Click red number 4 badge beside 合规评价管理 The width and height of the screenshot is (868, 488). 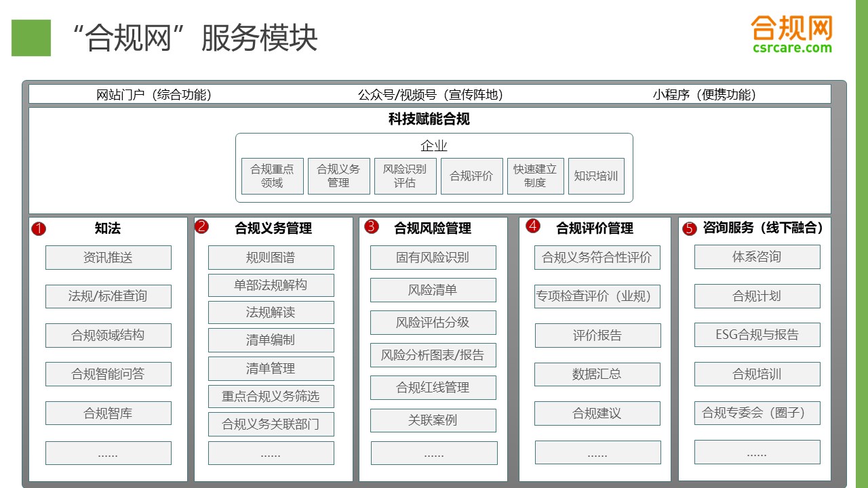[533, 226]
